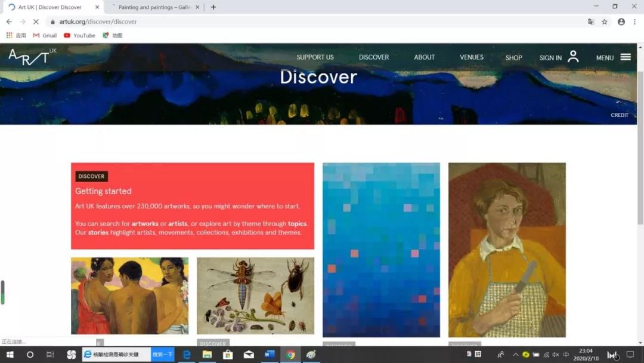644x363 pixels.
Task: Click the Sign In user icon
Action: (x=573, y=57)
